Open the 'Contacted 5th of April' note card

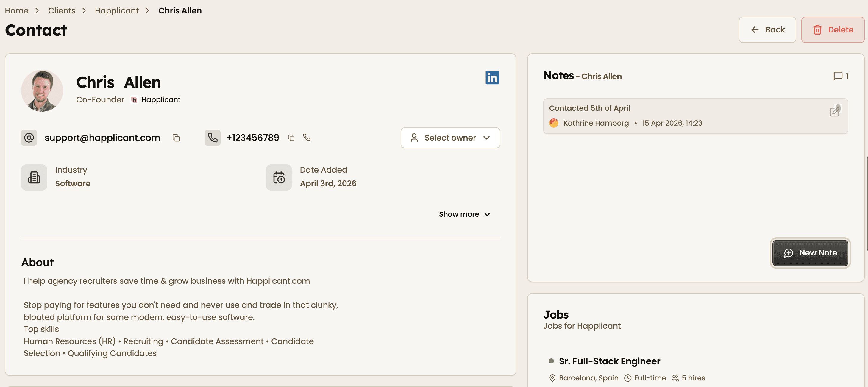point(695,116)
